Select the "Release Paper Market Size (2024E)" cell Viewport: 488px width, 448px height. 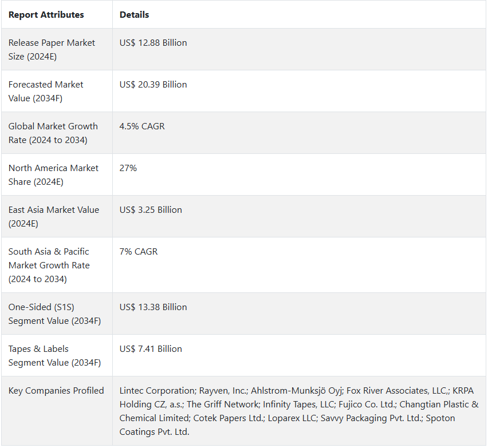tap(52, 50)
